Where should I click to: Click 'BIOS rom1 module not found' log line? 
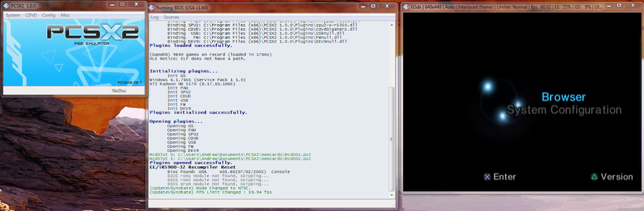218,176
